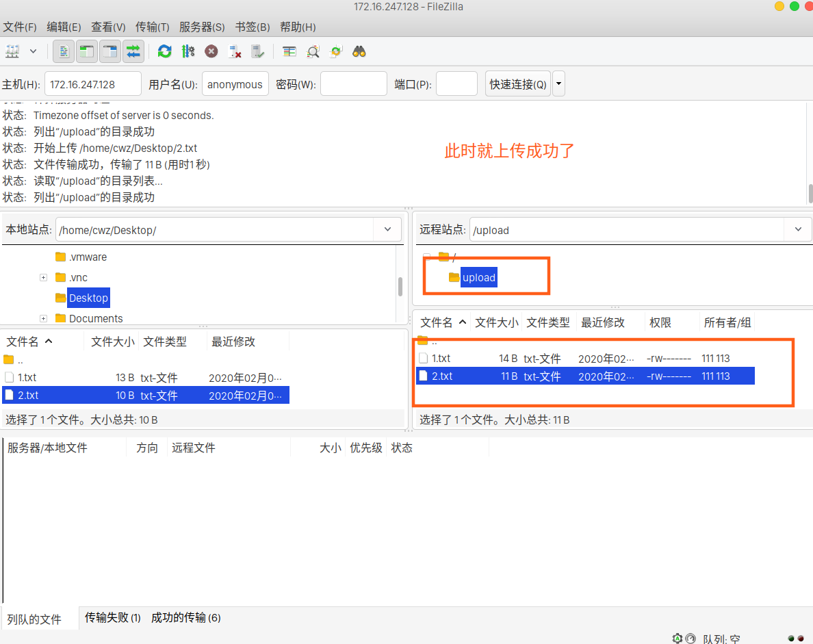Sort remote files by 权限 column
This screenshot has width=813, height=644.
[x=671, y=322]
